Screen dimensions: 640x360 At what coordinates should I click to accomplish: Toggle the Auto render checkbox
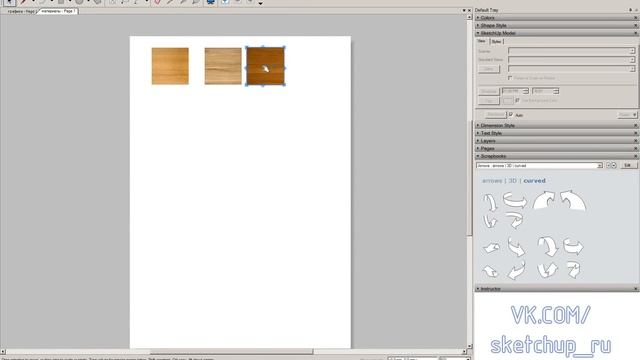511,115
